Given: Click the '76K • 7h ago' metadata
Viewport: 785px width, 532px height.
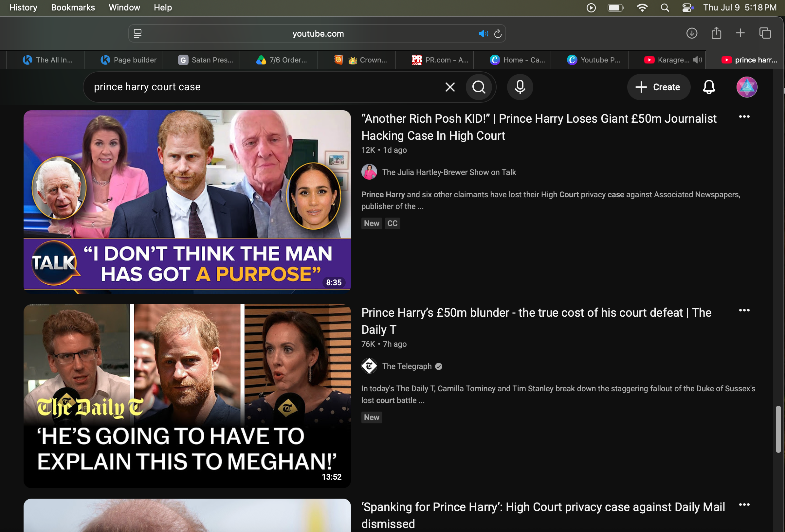Looking at the screenshot, I should [x=384, y=344].
